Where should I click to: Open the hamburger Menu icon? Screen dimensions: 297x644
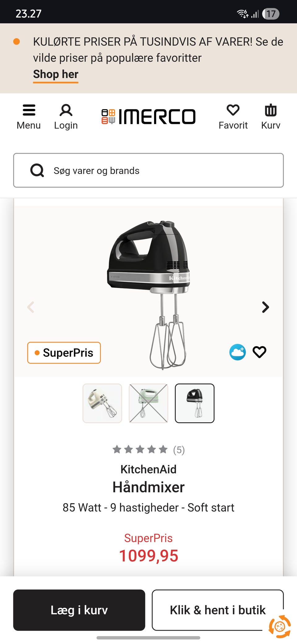[x=29, y=111]
